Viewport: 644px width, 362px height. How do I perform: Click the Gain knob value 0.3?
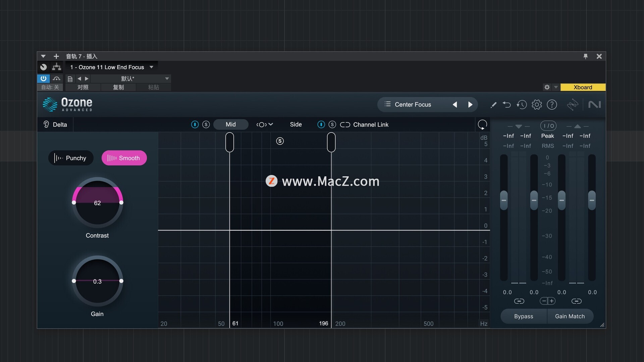click(97, 281)
